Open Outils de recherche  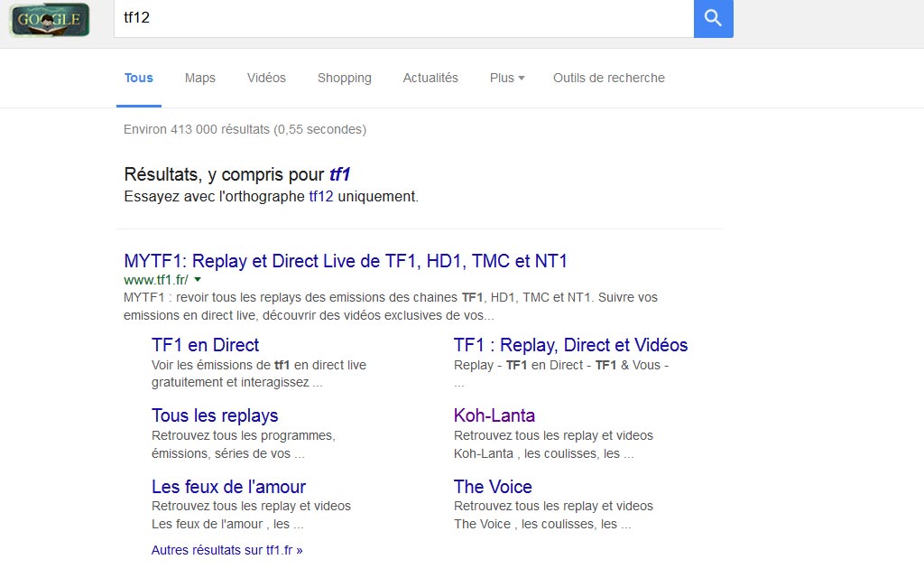609,78
